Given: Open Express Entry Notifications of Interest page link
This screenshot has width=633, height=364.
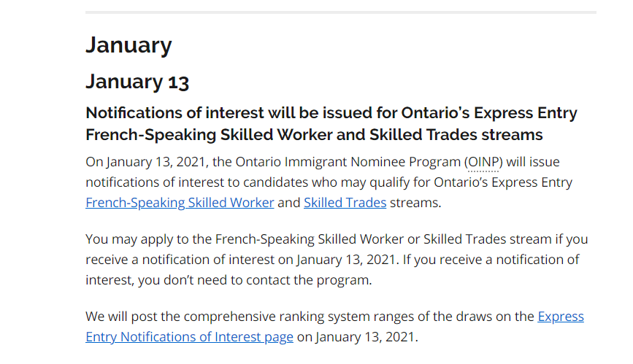Looking at the screenshot, I should [x=189, y=337].
